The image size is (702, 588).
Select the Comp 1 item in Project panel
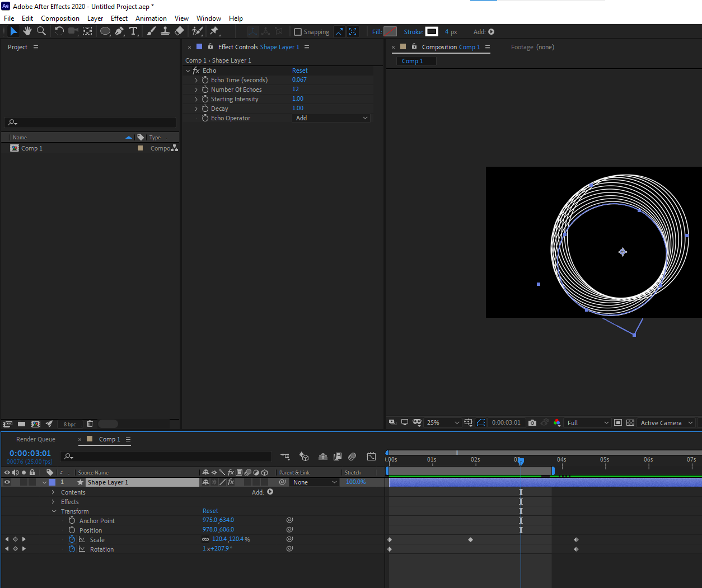32,148
